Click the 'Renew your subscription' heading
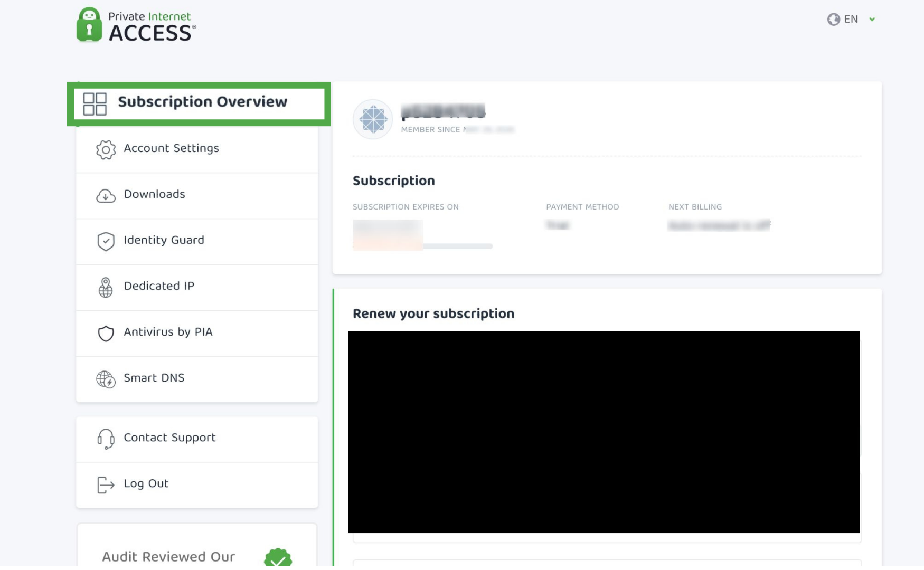This screenshot has width=924, height=570. [x=433, y=313]
